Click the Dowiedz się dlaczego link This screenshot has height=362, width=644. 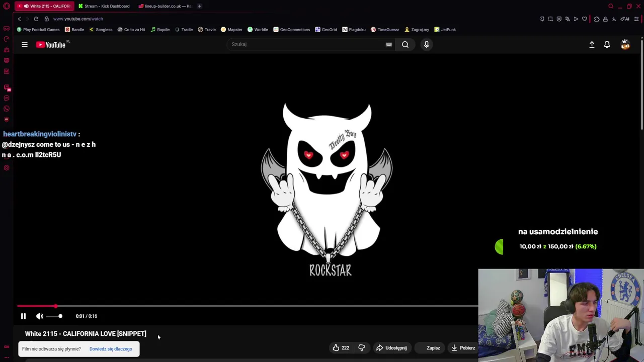[x=111, y=349]
